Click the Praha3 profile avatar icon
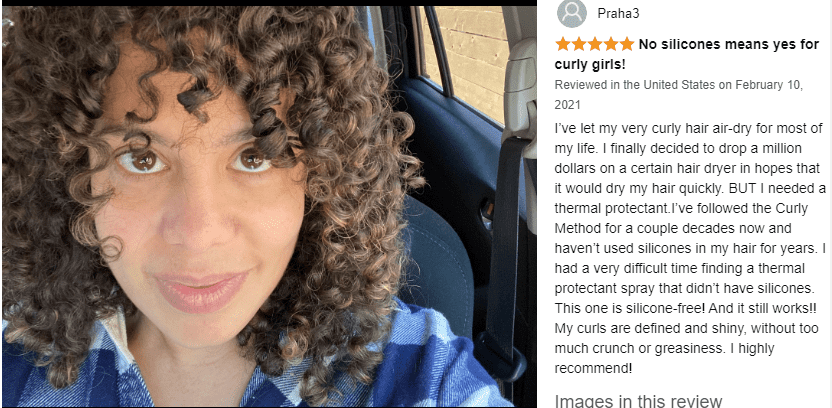 pyautogui.click(x=571, y=14)
